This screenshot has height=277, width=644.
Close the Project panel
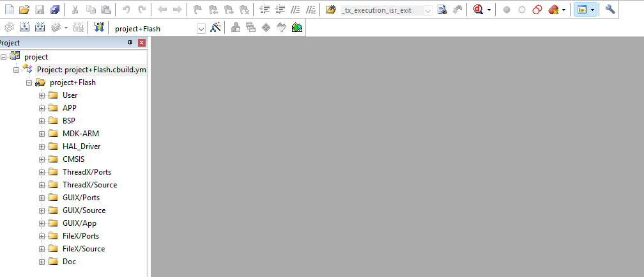tap(141, 43)
